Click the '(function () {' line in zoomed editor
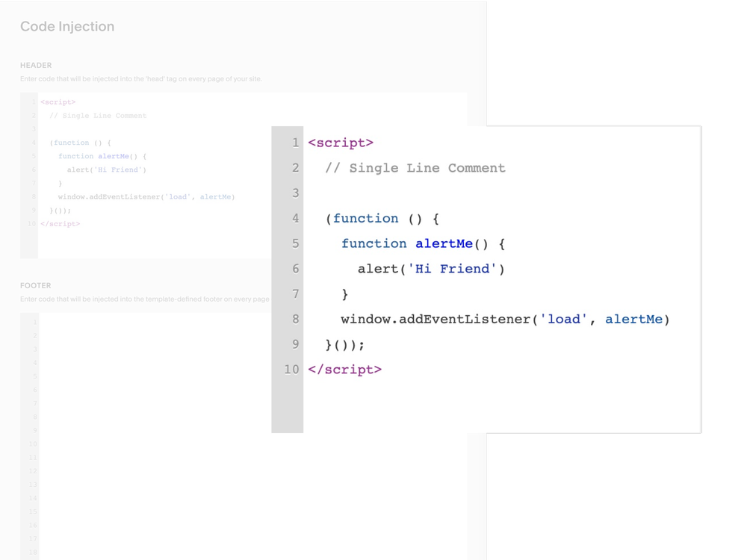 [382, 219]
